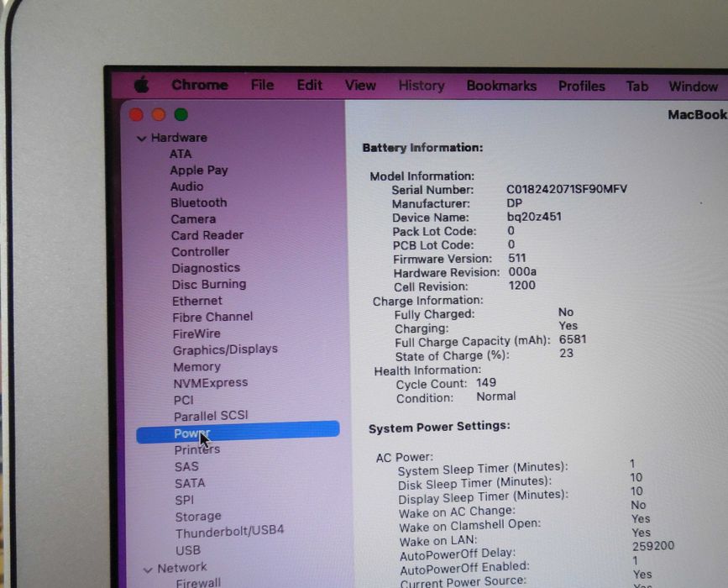The height and width of the screenshot is (588, 728).
Task: Open the Chrome menu
Action: 200,85
